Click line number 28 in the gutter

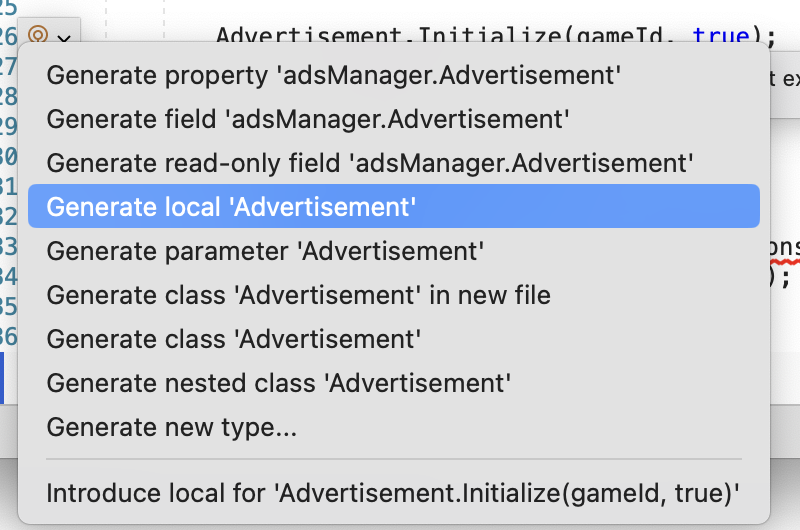tap(9, 96)
